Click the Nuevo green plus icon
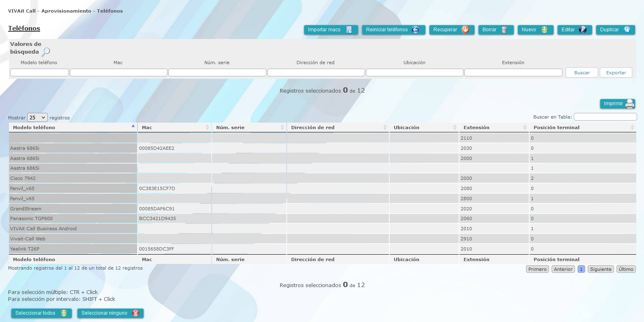 click(544, 30)
